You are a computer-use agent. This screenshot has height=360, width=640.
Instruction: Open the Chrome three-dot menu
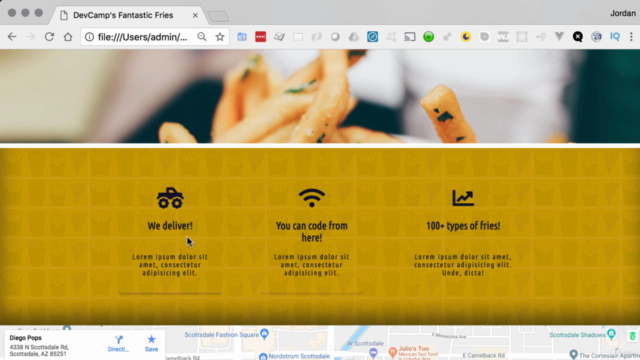coord(631,37)
